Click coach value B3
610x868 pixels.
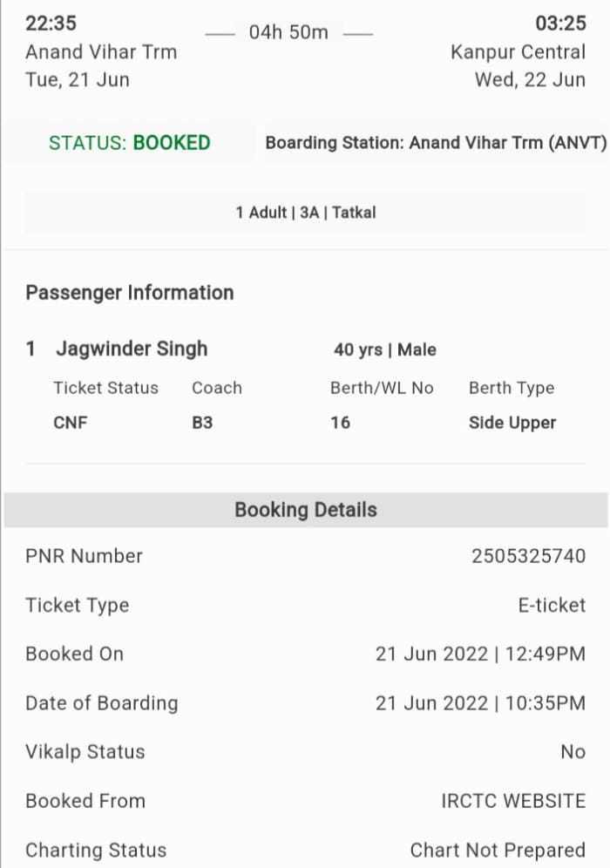tap(202, 423)
